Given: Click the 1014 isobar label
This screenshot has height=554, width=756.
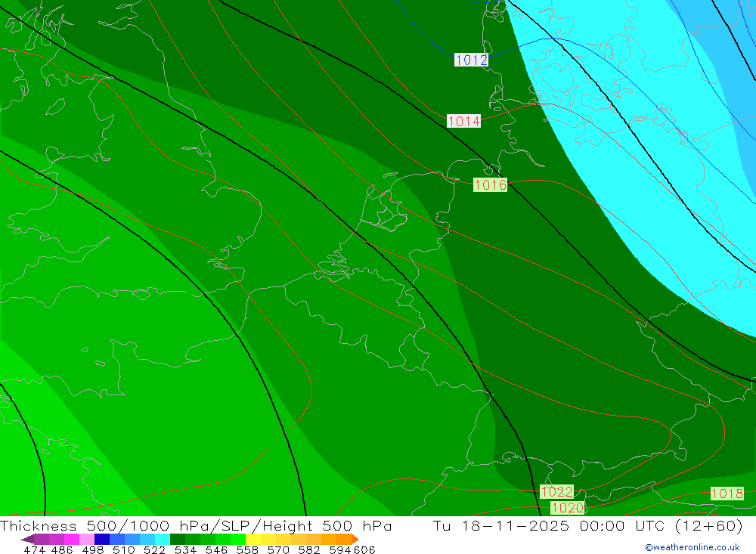Looking at the screenshot, I should click(x=464, y=121).
